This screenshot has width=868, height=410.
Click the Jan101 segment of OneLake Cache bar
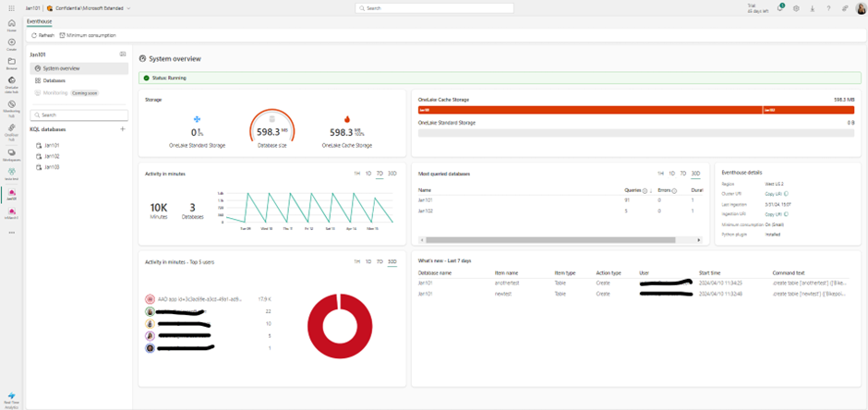coord(590,110)
